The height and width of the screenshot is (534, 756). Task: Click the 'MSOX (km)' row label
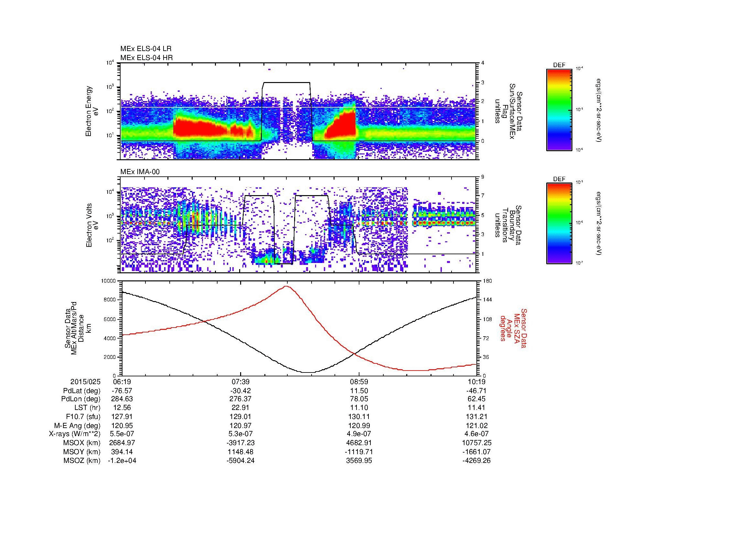tap(82, 443)
